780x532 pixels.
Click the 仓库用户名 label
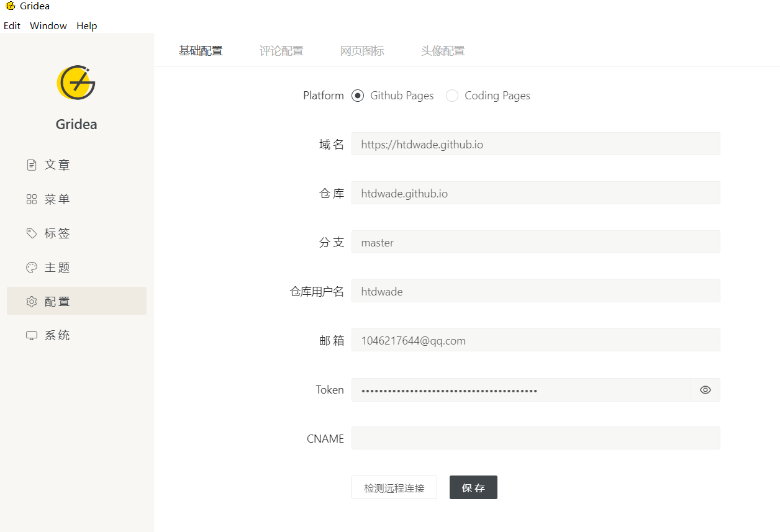coord(317,292)
